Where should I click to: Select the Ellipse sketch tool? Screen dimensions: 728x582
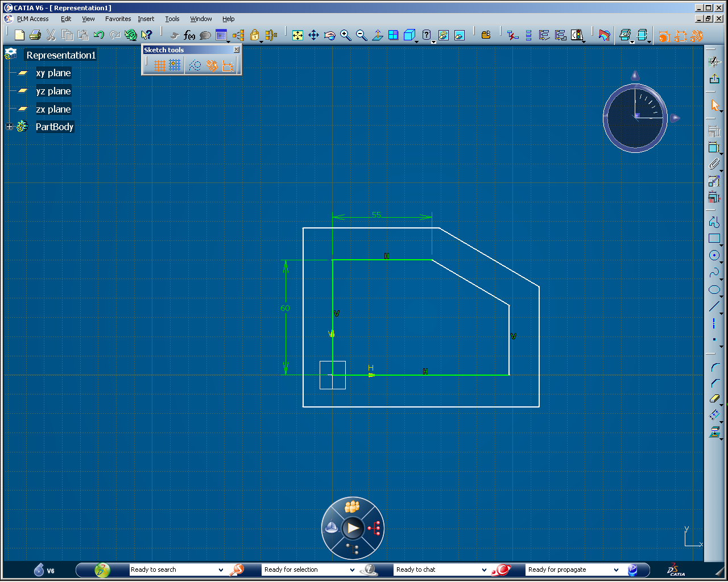click(714, 290)
